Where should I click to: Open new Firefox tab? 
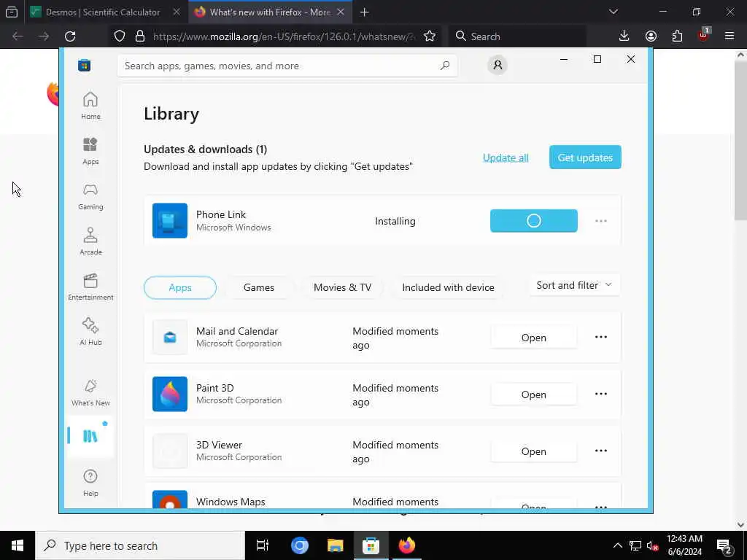click(365, 12)
